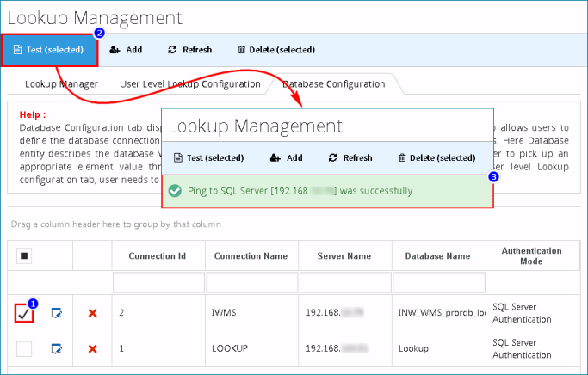
Task: Uncheck the IWMS row checkbox
Action: click(x=24, y=313)
